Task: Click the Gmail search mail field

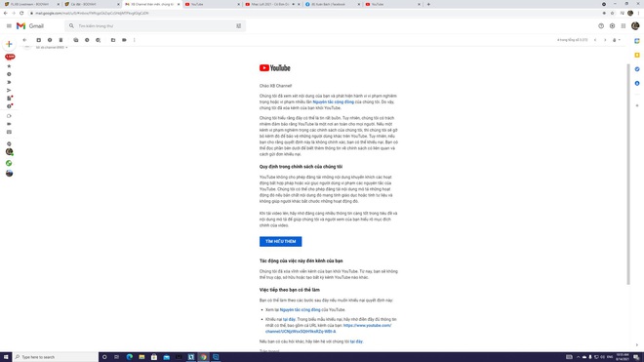Action: pos(156,26)
